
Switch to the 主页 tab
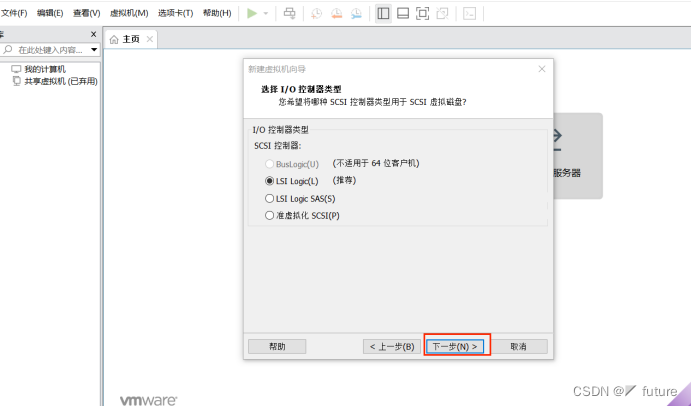coord(131,39)
